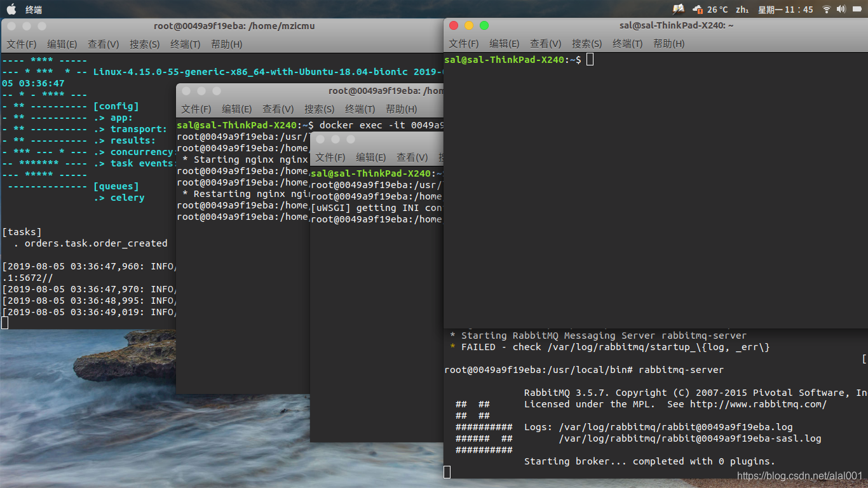The width and height of the screenshot is (868, 488).
Task: Open 编辑(E) menu in the nginx terminal window
Action: pyautogui.click(x=237, y=109)
